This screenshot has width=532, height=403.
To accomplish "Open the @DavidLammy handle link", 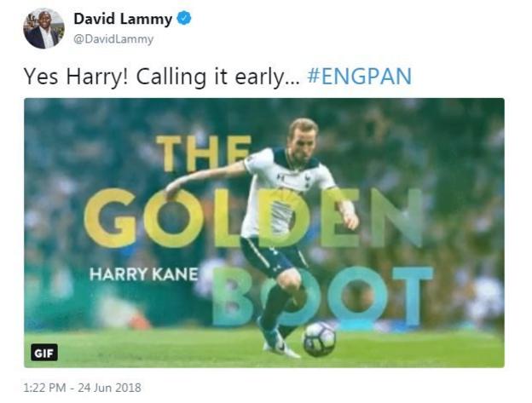I will pos(113,39).
